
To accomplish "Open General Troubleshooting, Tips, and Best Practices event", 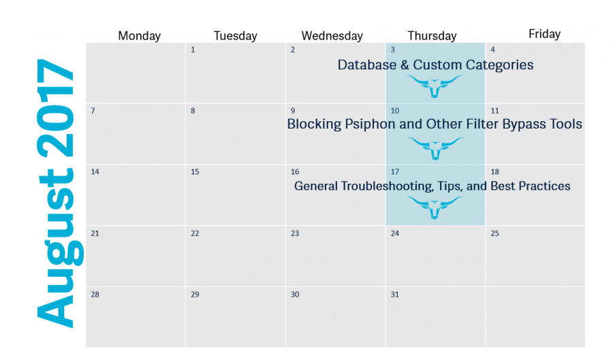I will [x=432, y=186].
